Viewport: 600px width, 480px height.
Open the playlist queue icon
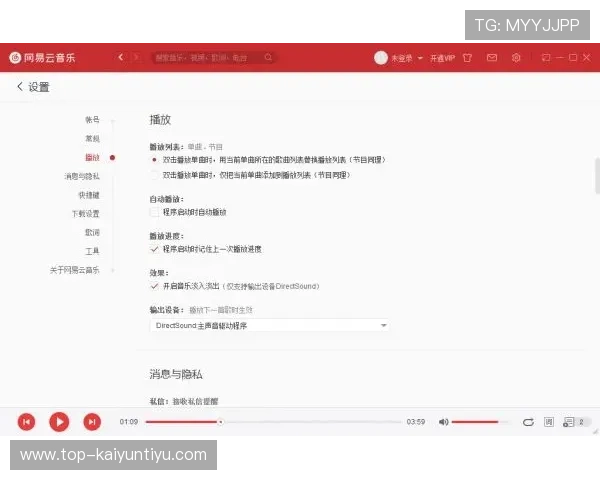[569, 422]
